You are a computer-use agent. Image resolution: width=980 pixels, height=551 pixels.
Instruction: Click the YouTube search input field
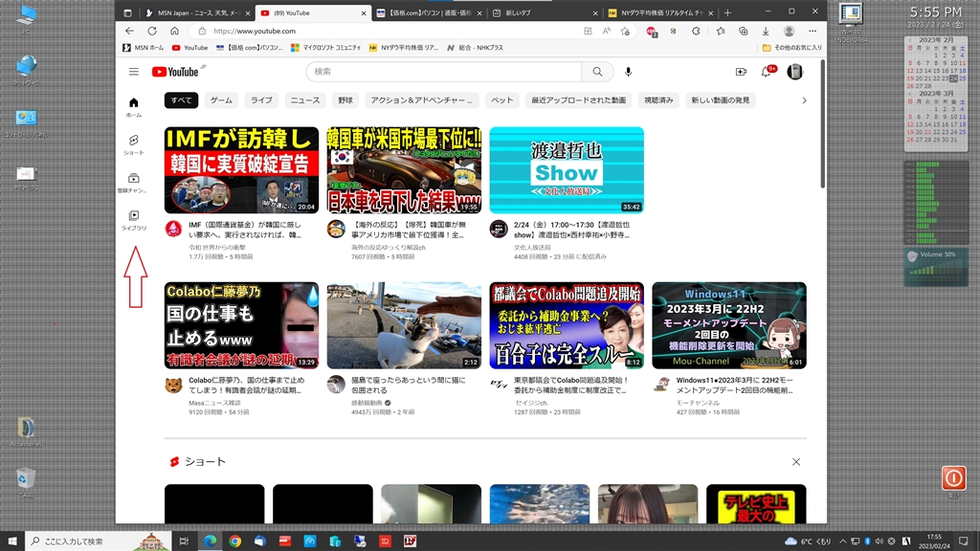444,72
